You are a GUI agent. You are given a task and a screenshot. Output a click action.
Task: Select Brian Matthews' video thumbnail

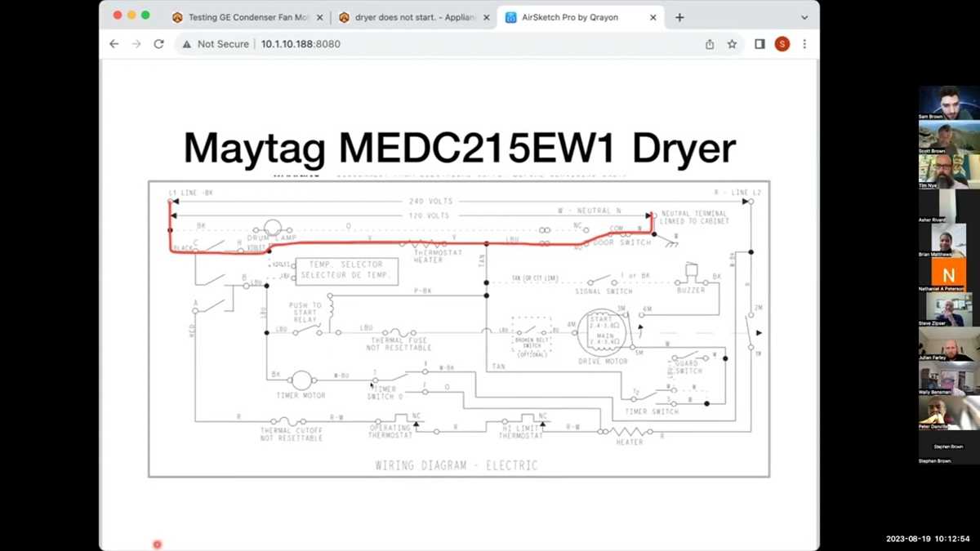tap(948, 240)
